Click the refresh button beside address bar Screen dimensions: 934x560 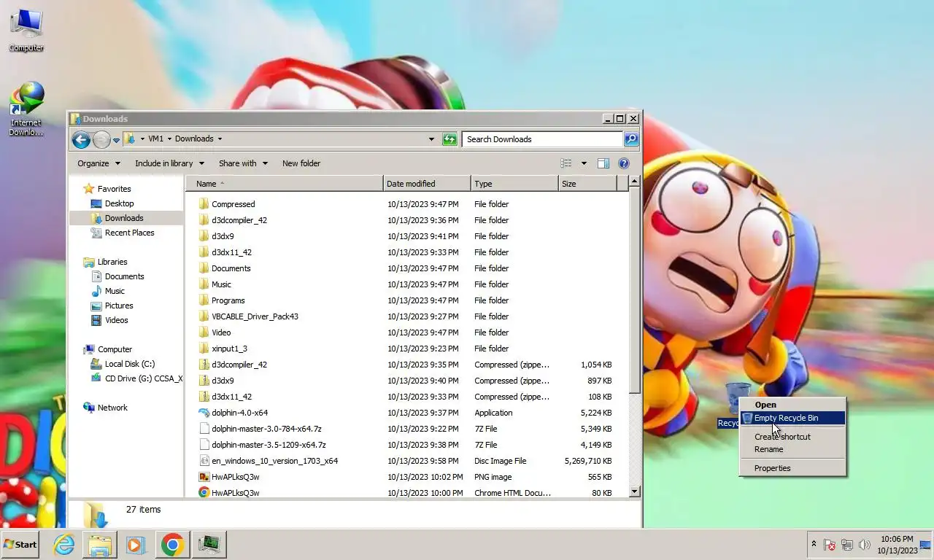click(450, 139)
